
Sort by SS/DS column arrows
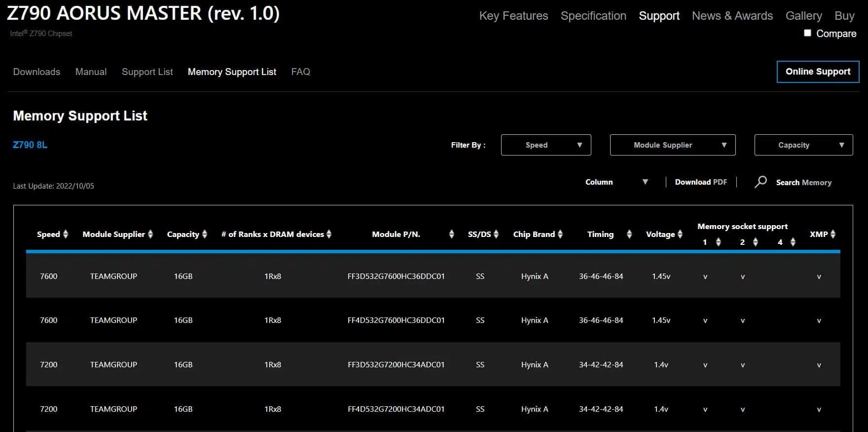click(496, 234)
